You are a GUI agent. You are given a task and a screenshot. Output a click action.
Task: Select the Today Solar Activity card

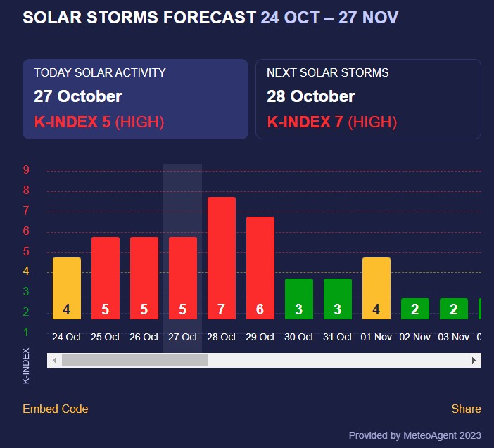135,99
